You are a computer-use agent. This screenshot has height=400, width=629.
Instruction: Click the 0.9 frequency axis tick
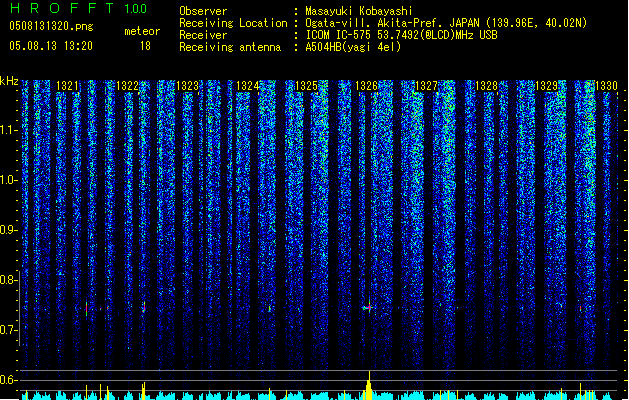(9, 230)
